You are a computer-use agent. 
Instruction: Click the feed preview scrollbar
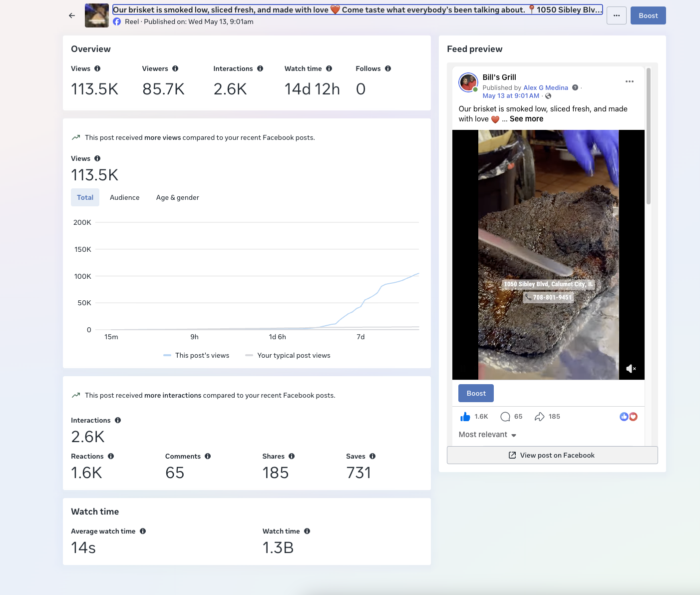tap(649, 136)
